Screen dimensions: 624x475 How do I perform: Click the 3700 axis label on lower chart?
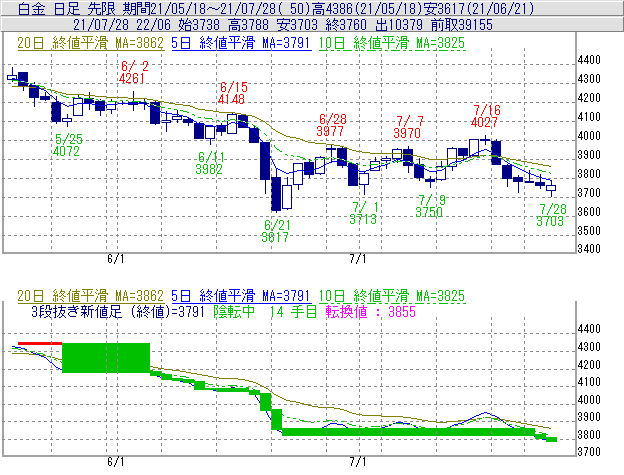589,452
